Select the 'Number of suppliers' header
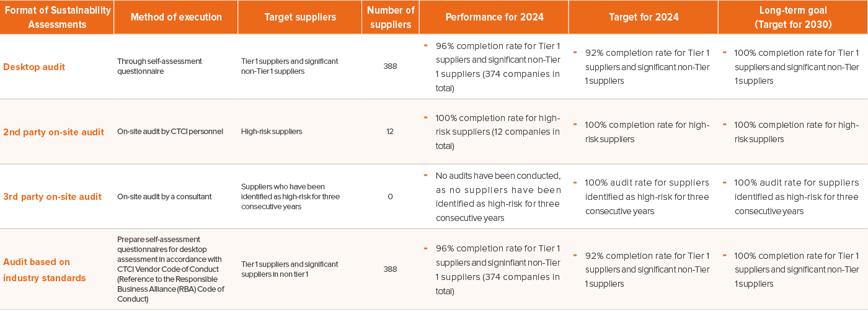This screenshot has width=868, height=311. pyautogui.click(x=391, y=17)
